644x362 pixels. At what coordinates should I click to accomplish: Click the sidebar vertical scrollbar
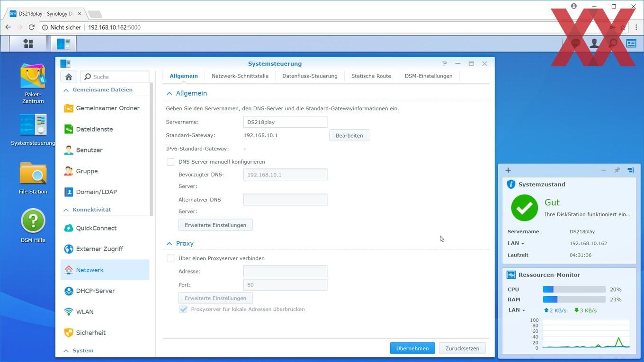tap(152, 150)
